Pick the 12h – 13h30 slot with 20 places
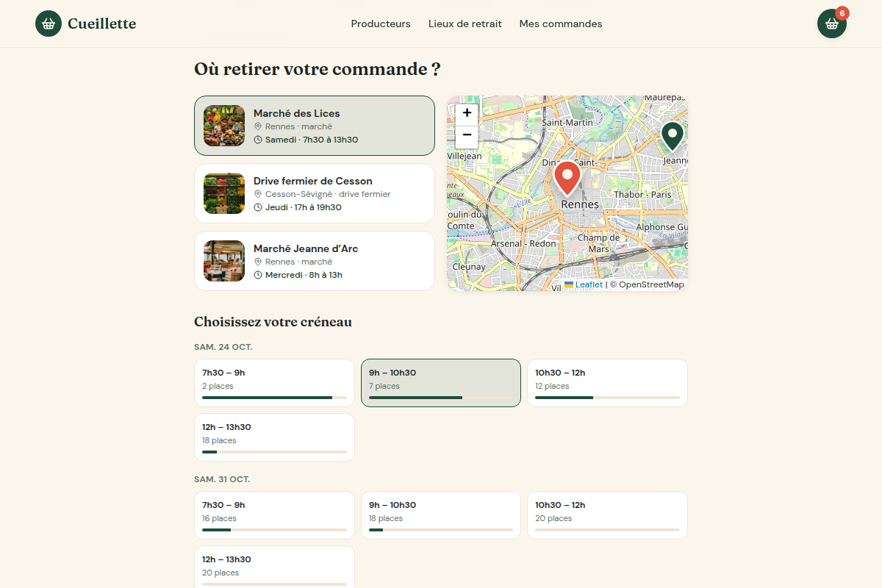Screen dimensions: 882x588 [x=274, y=567]
